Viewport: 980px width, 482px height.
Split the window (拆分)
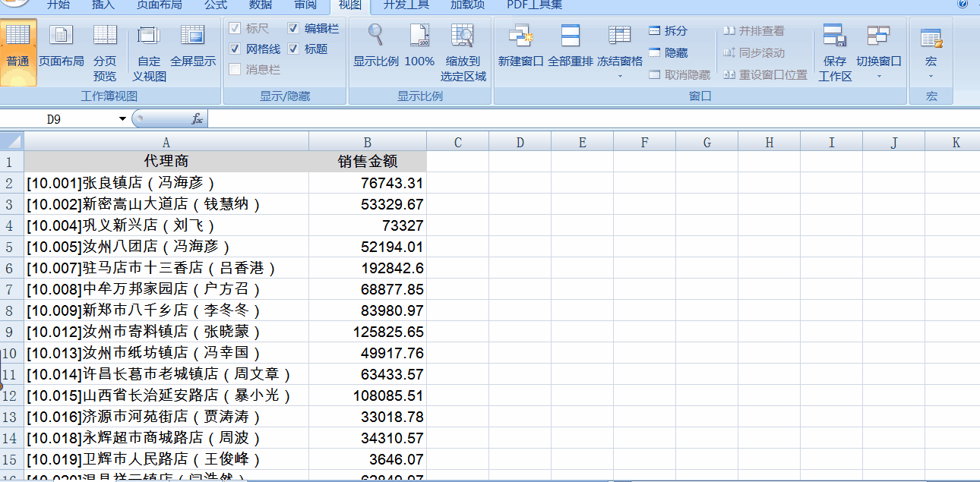pos(668,31)
